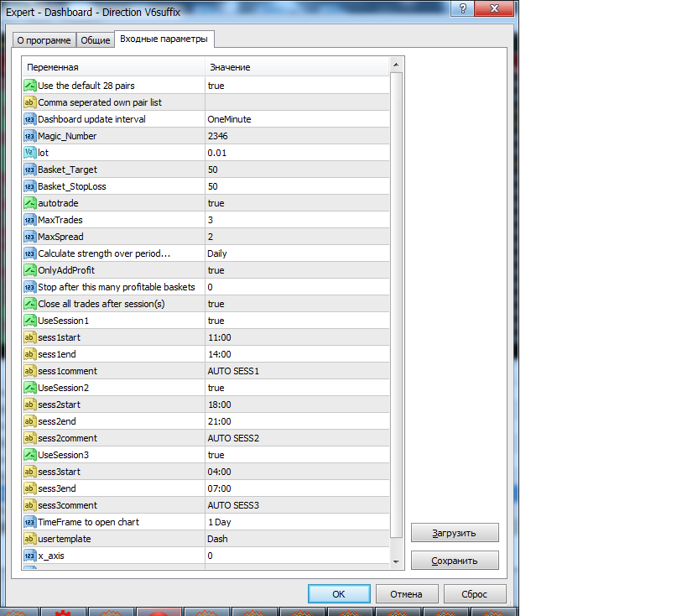Screen dimensions: 687x616
Task: Click the icon next to 'Use the default 28 pairs'
Action: 30,86
